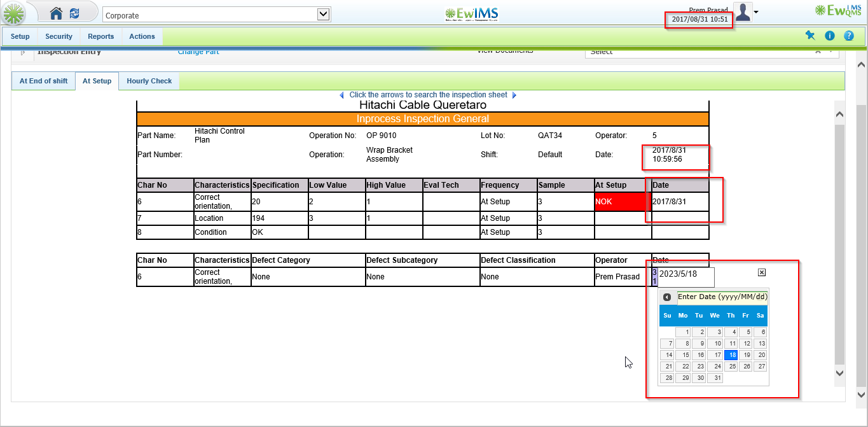Screen dimensions: 868x427
Task: Click the green starburst application logo
Action: pos(14,13)
